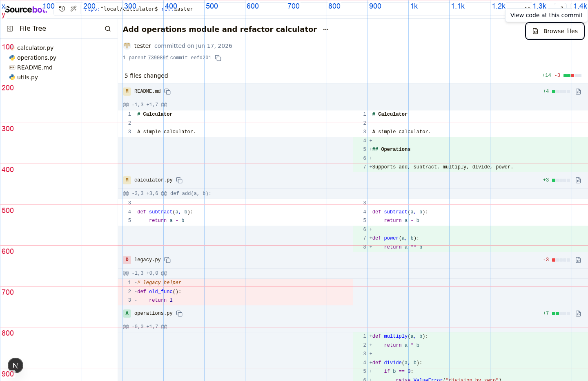Copy operations.py file path
This screenshot has width=588, height=381.
[x=179, y=314]
